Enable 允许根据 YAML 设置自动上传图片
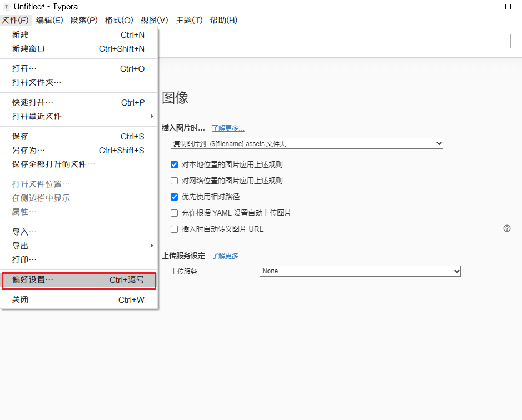The image size is (522, 420). point(174,213)
